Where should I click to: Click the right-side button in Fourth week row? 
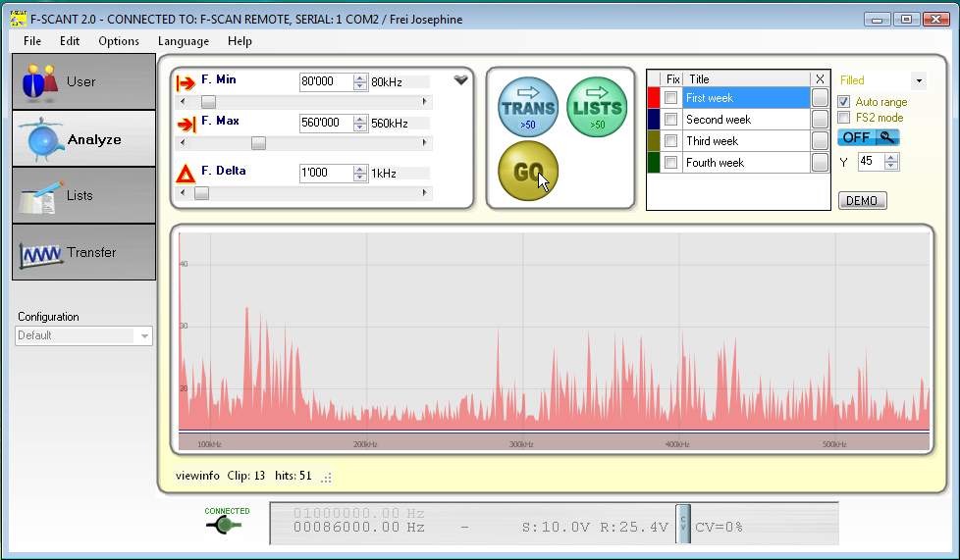(820, 162)
